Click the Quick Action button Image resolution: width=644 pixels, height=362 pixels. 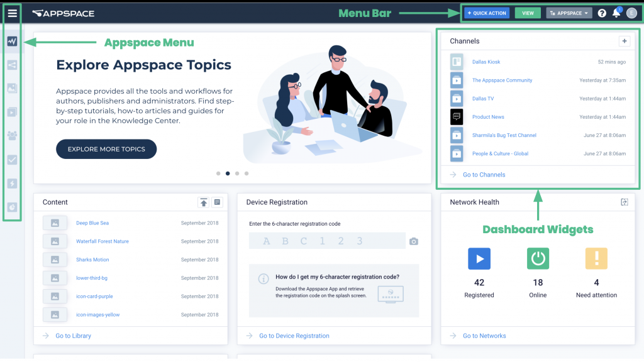(x=487, y=13)
